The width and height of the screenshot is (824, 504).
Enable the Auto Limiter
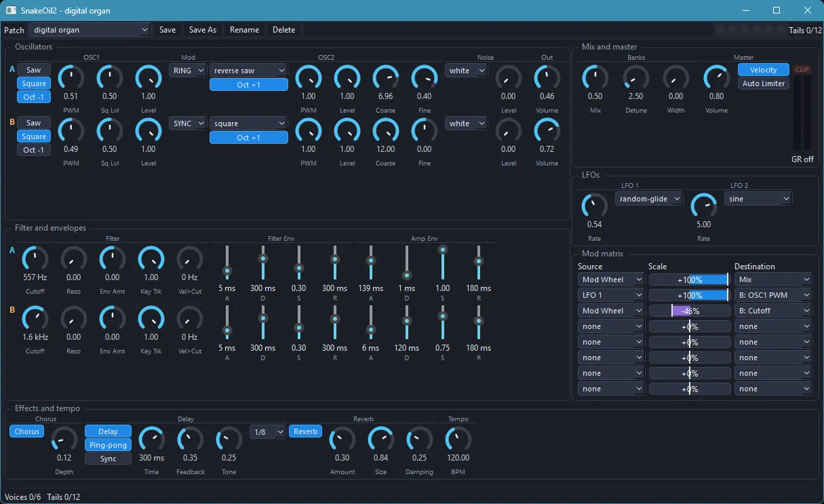pyautogui.click(x=764, y=83)
